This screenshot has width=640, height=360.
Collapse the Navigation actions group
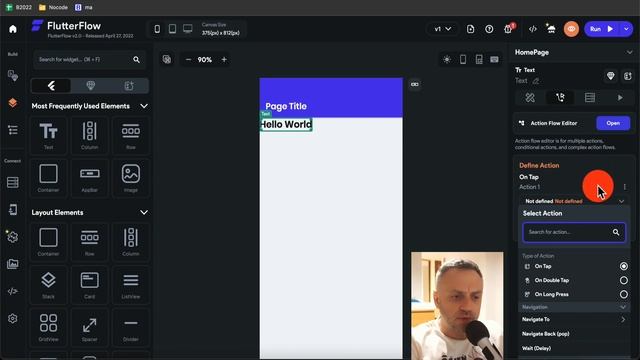pyautogui.click(x=623, y=307)
